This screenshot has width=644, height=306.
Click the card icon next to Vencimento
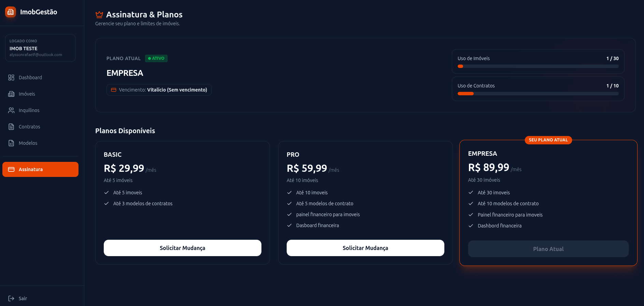(x=114, y=90)
